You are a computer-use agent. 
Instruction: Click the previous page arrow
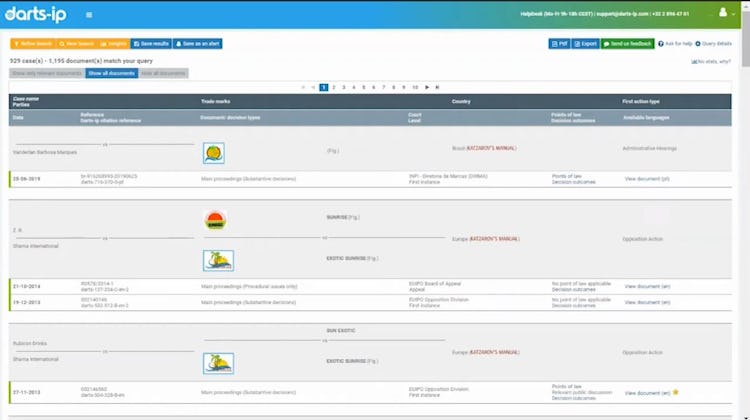point(313,88)
